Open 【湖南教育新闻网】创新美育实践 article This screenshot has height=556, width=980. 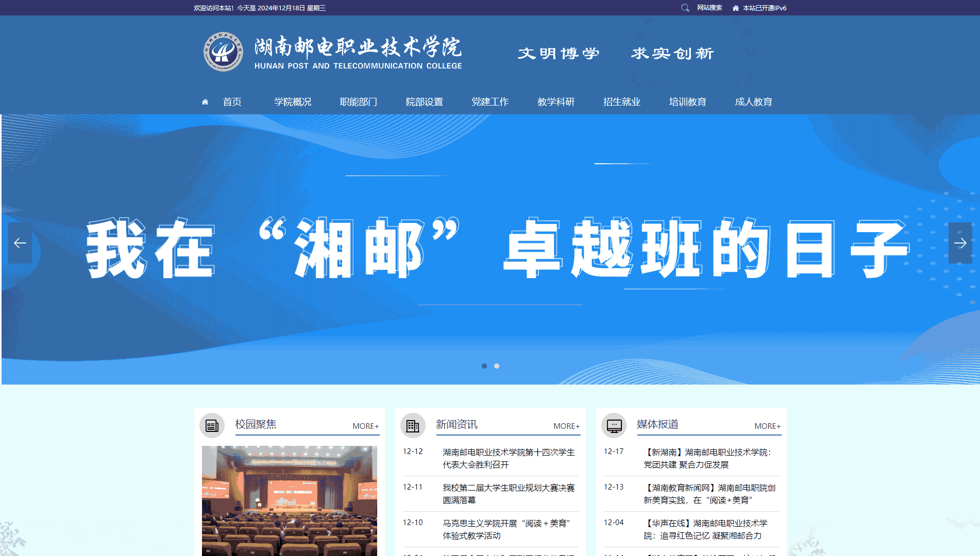709,494
